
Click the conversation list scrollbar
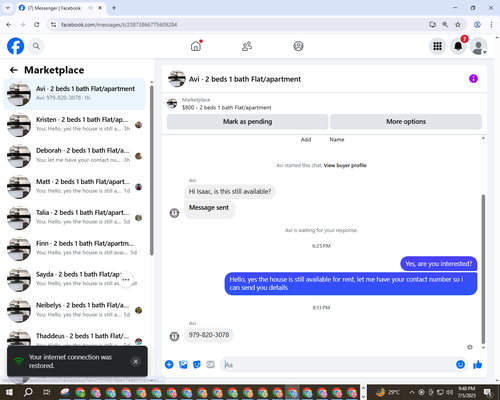[x=152, y=170]
